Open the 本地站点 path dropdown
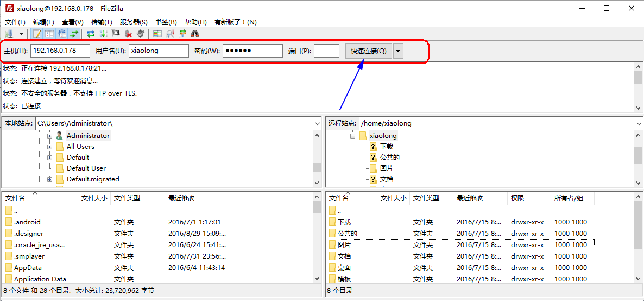The width and height of the screenshot is (644, 301). (318, 123)
